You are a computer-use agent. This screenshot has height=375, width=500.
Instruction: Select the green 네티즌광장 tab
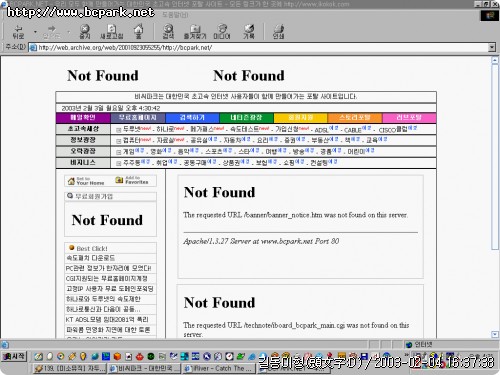click(x=246, y=118)
